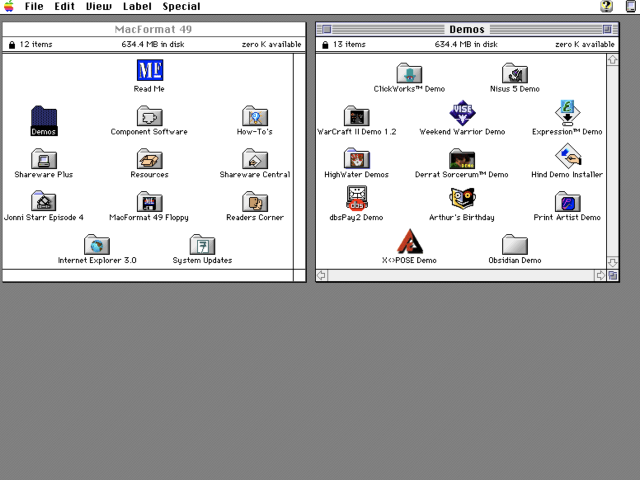This screenshot has height=480, width=640.
Task: Click the Demos window scroll up arrow
Action: tap(612, 60)
